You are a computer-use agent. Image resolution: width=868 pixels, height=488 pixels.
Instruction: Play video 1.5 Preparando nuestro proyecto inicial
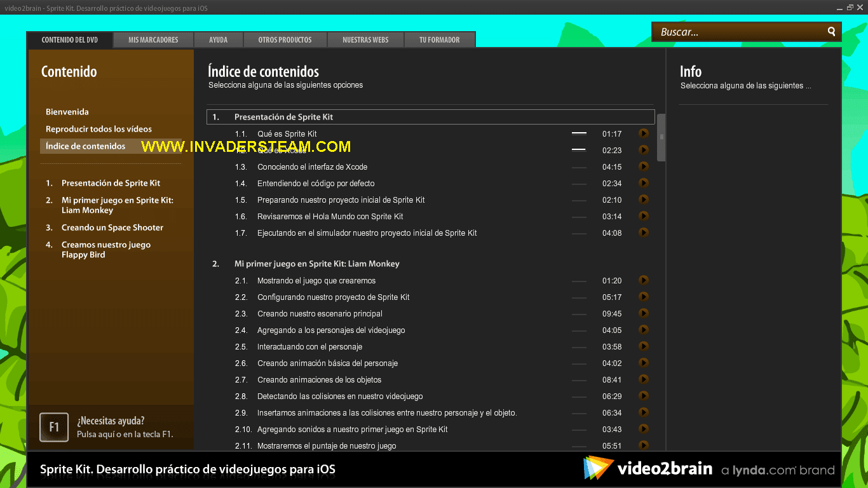644,200
